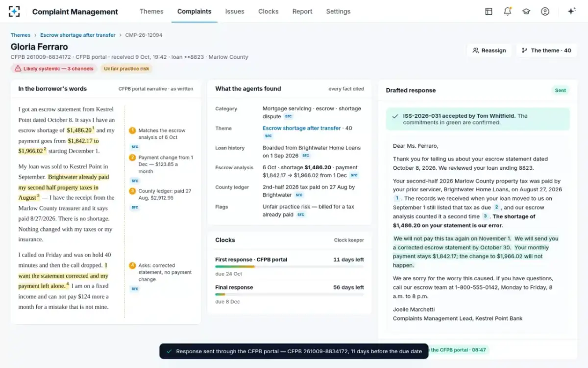588x368 pixels.
Task: Click 'We will not pay this tax again' commitment
Action: tap(451, 239)
